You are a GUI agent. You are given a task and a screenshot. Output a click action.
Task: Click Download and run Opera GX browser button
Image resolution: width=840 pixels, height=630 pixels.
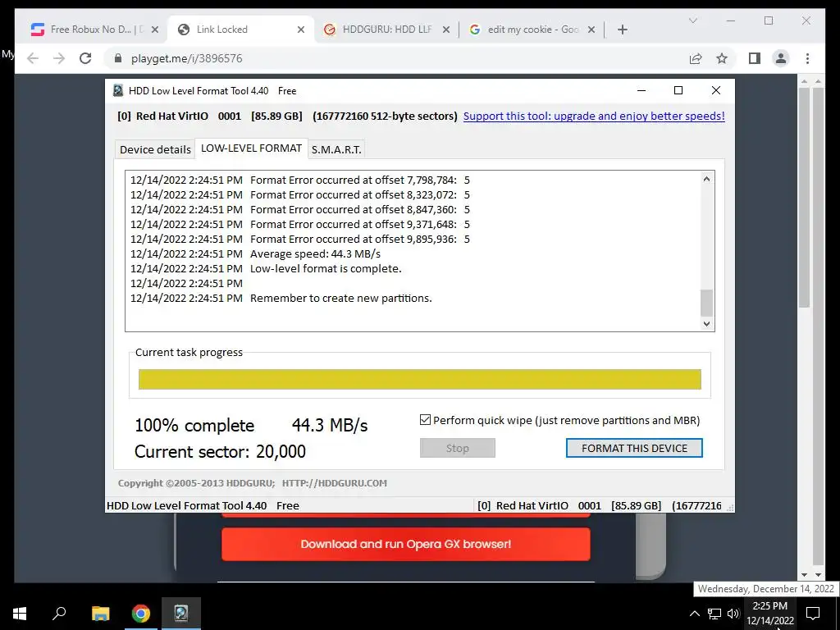406,545
